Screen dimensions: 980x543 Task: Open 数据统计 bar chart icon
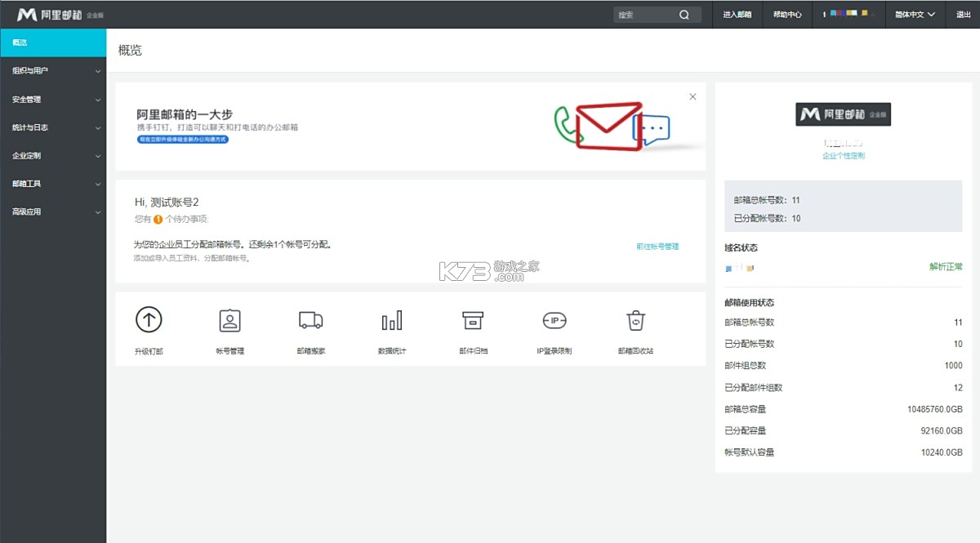[392, 320]
